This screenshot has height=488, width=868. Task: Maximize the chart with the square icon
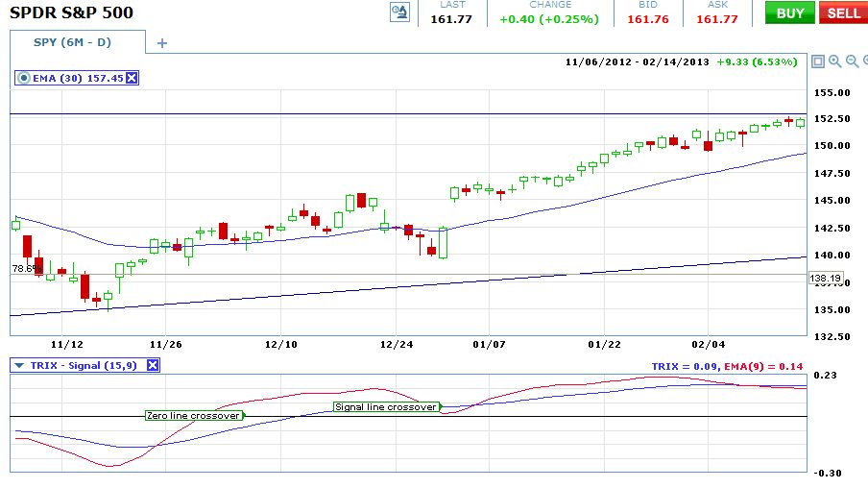click(818, 61)
